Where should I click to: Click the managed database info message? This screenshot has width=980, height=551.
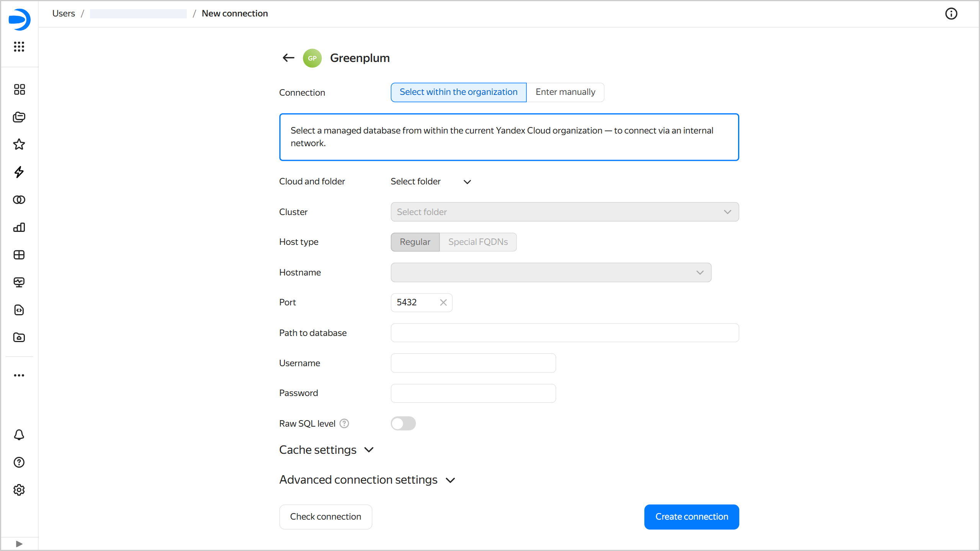pyautogui.click(x=509, y=137)
